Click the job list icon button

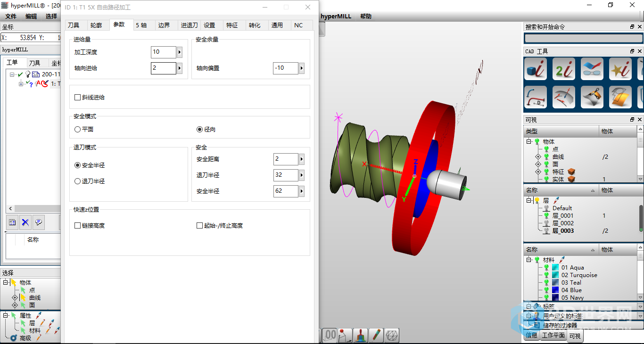pos(12,222)
